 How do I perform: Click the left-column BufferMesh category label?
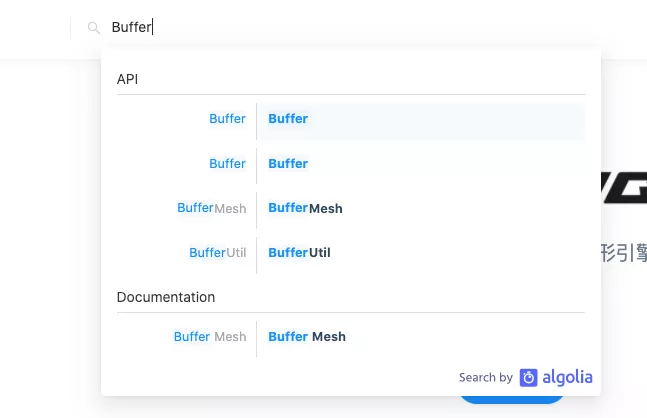click(x=211, y=208)
